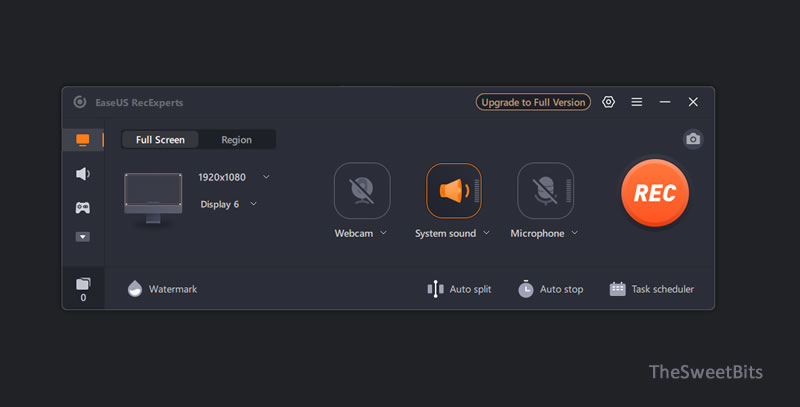Viewport: 800px width, 407px height.
Task: Select the Full Screen tab
Action: click(x=160, y=140)
